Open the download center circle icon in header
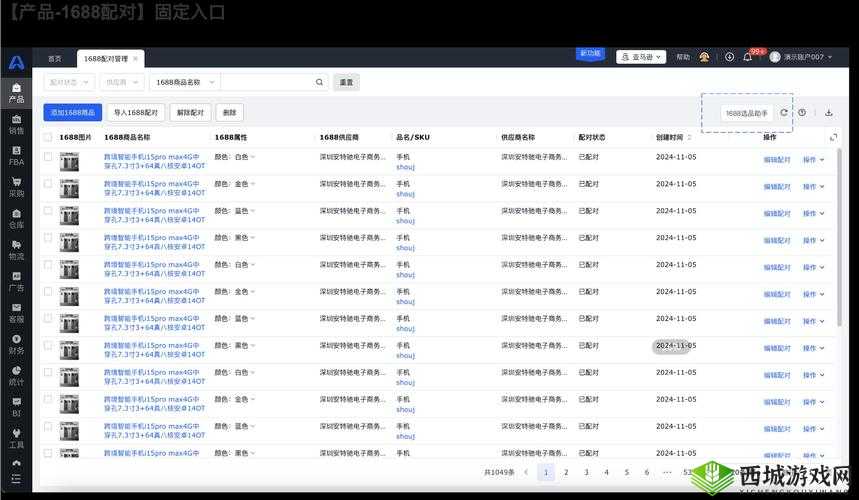 [x=729, y=57]
